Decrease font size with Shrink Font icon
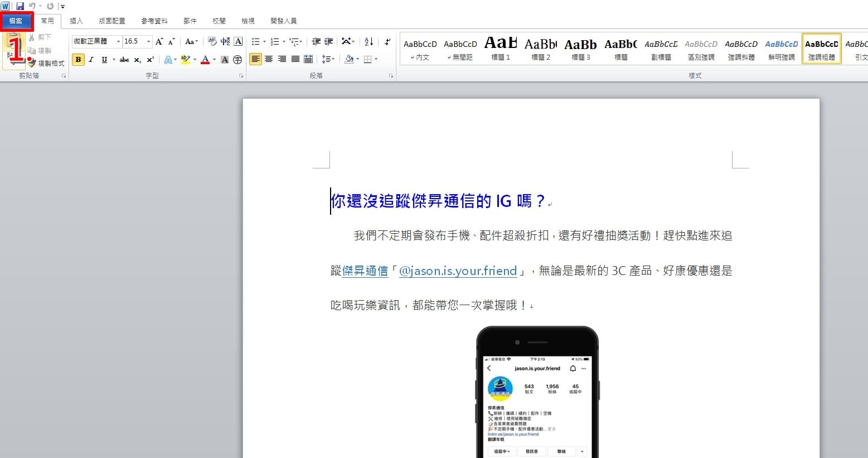The height and width of the screenshot is (458, 868). pos(172,41)
